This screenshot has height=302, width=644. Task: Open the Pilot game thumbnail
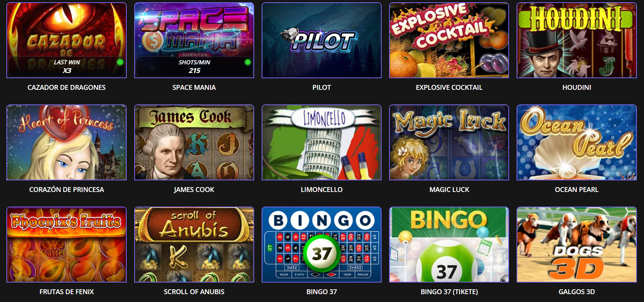click(321, 40)
